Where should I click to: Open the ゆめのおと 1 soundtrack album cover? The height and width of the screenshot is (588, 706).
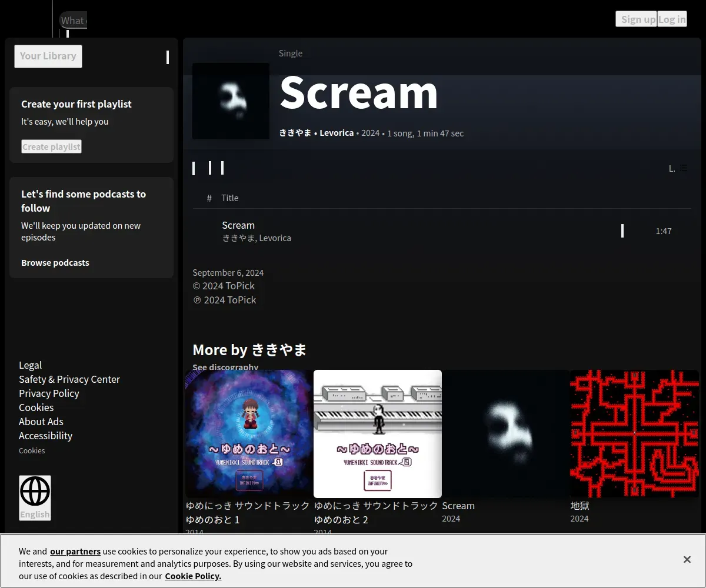tap(249, 434)
